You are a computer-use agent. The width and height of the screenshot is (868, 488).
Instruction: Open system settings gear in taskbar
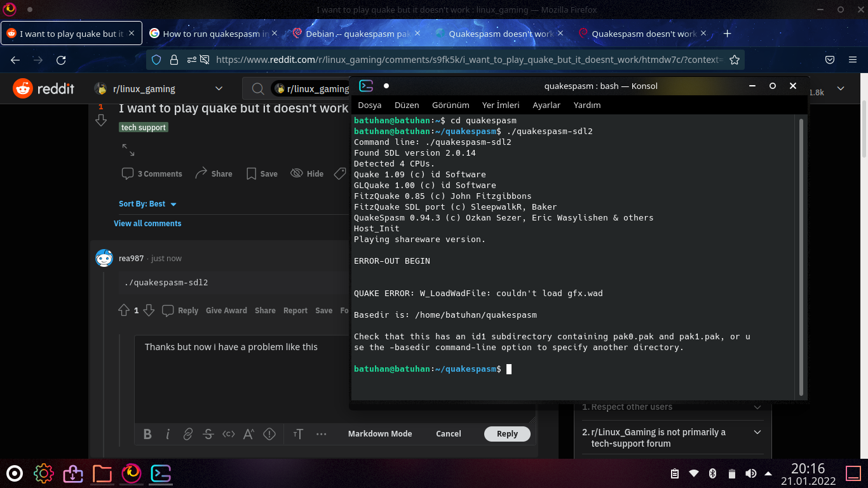click(x=44, y=473)
